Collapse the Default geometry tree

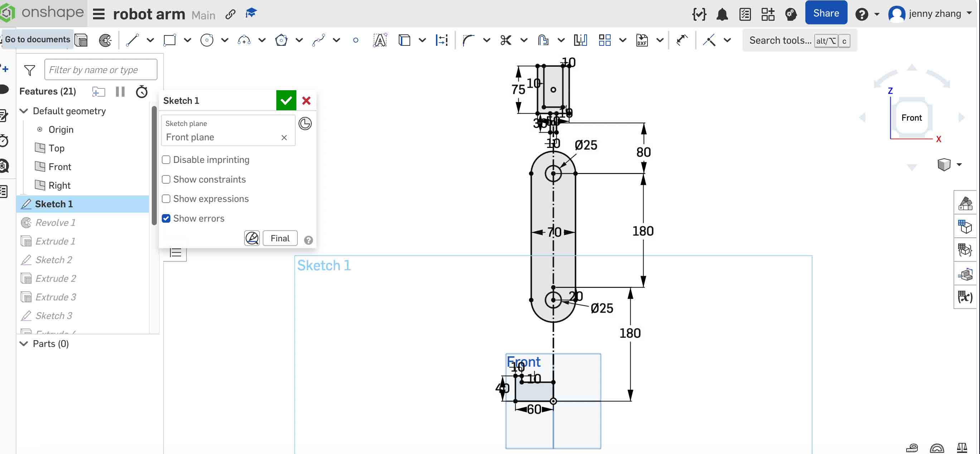24,111
